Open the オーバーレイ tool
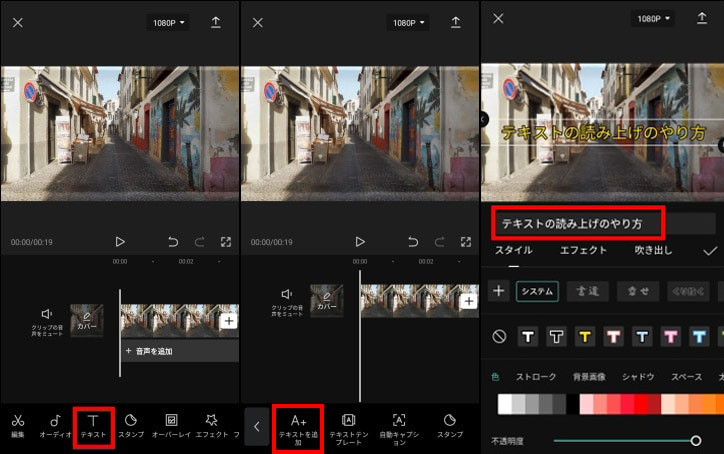724x454 pixels. point(171,426)
